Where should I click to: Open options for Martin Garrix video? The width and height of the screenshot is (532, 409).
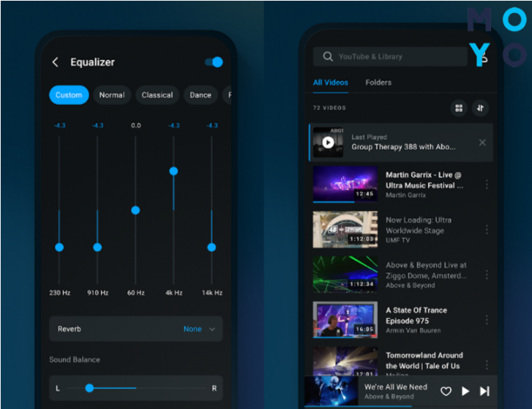pos(487,184)
